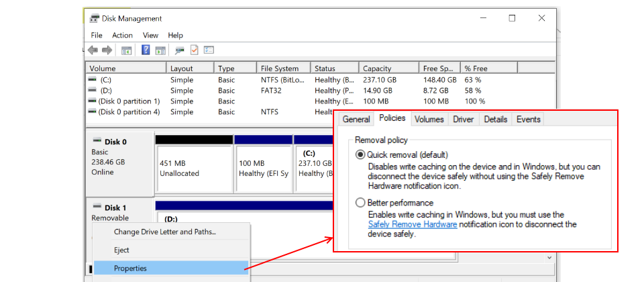Switch to the Driver tab
Image resolution: width=644 pixels, height=282 pixels.
click(x=463, y=120)
